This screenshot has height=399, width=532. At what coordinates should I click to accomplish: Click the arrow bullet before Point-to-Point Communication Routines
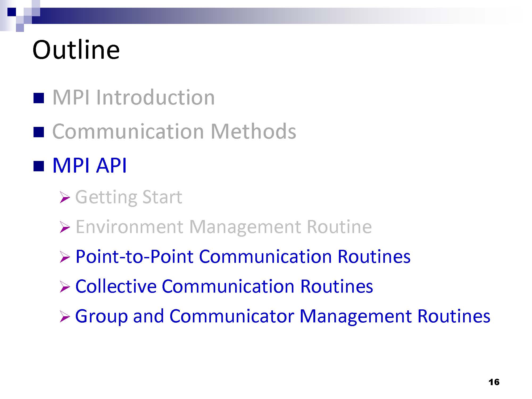(x=65, y=257)
